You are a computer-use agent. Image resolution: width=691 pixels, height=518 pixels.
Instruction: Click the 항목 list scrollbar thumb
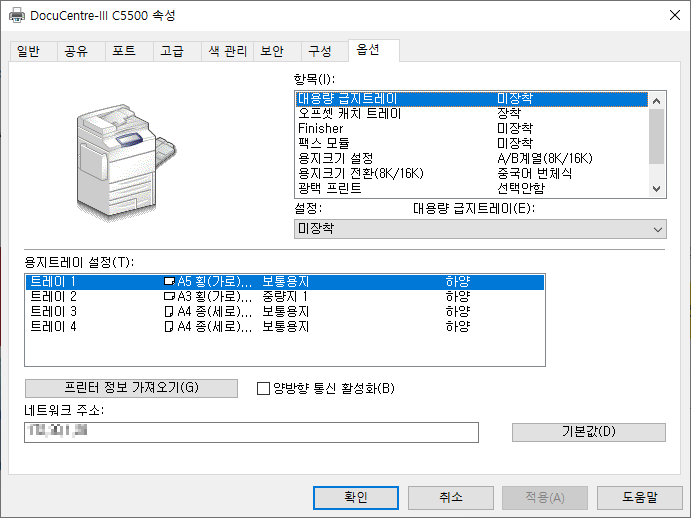[x=656, y=136]
